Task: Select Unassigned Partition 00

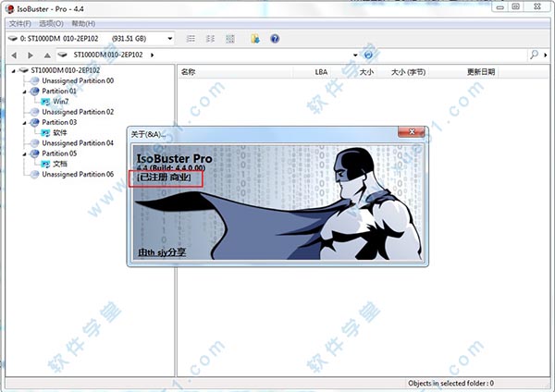Action: [78, 80]
